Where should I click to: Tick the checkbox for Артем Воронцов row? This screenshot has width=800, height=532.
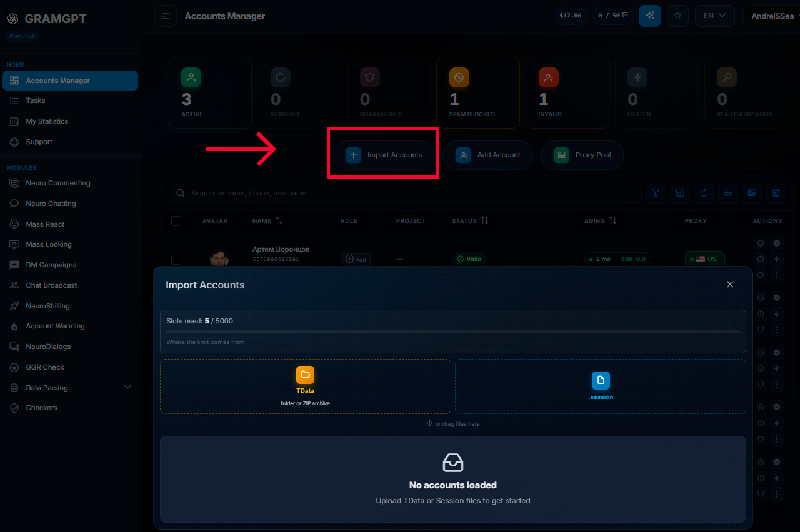176,259
